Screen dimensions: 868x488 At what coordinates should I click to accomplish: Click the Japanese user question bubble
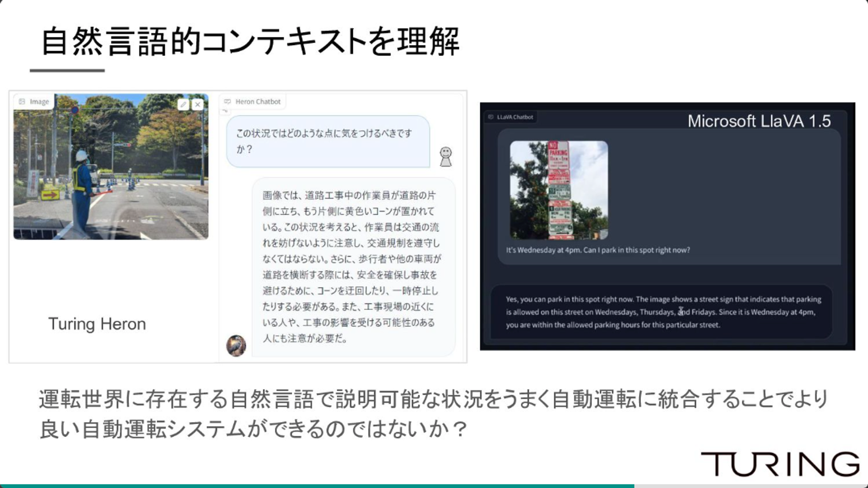(x=328, y=141)
